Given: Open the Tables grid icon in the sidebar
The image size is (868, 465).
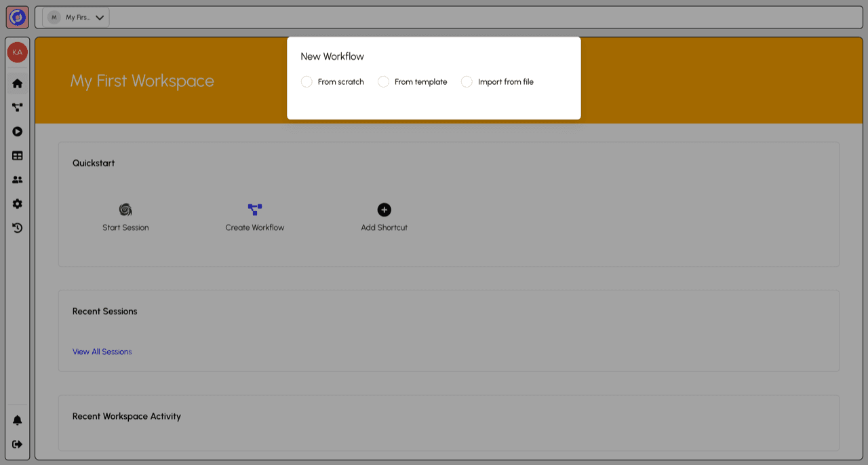Looking at the screenshot, I should [17, 155].
